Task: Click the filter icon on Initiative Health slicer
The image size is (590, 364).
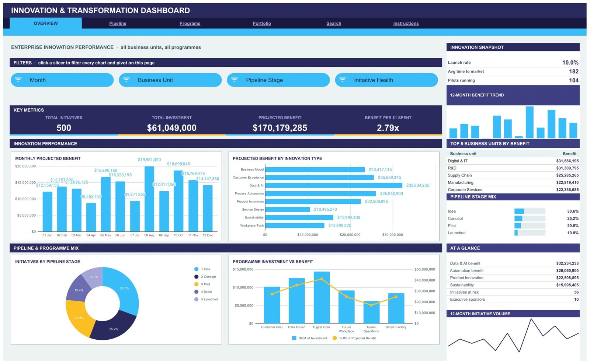Action: click(x=343, y=80)
